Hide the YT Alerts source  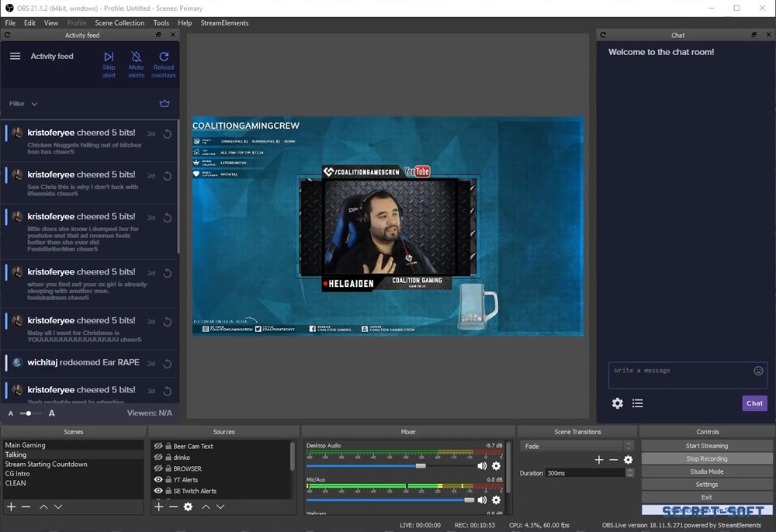coord(158,479)
